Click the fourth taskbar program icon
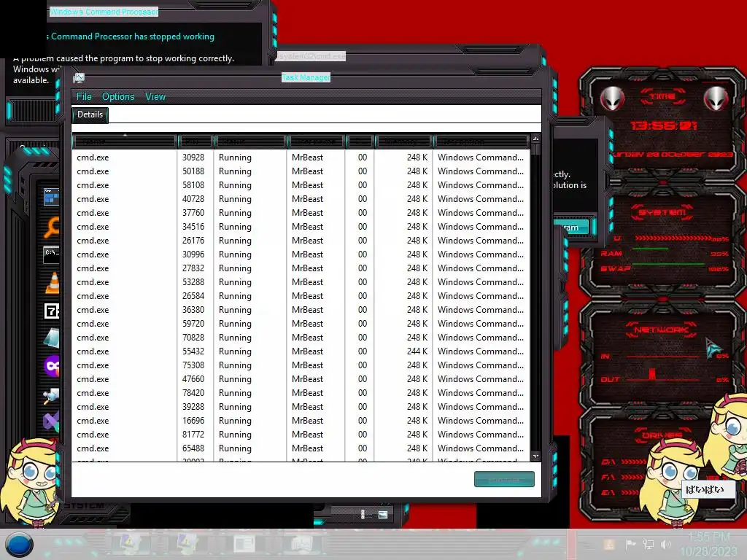 click(x=301, y=544)
